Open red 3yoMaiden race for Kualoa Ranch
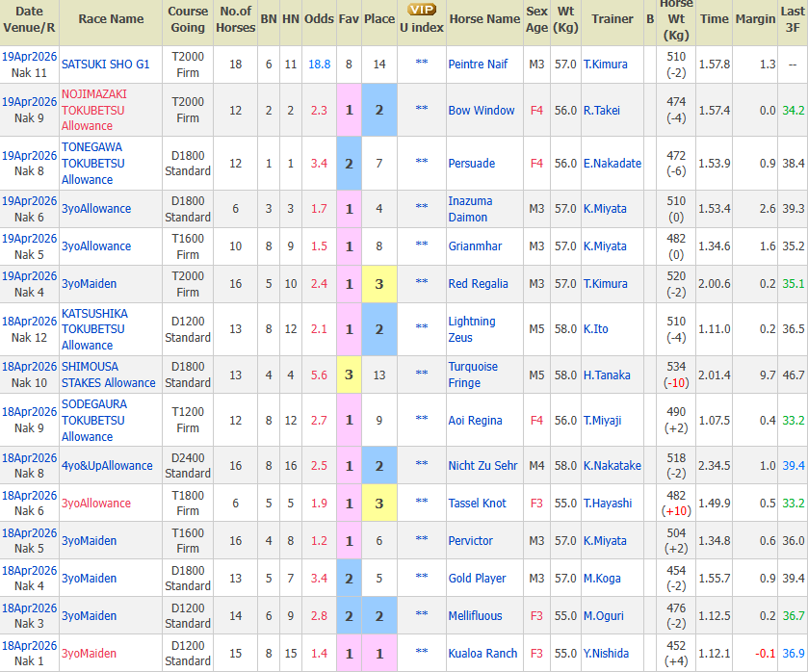 (x=90, y=654)
